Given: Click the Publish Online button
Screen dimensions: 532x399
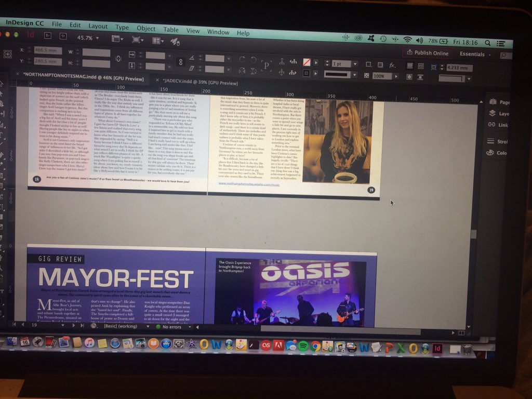Looking at the screenshot, I should tap(428, 52).
